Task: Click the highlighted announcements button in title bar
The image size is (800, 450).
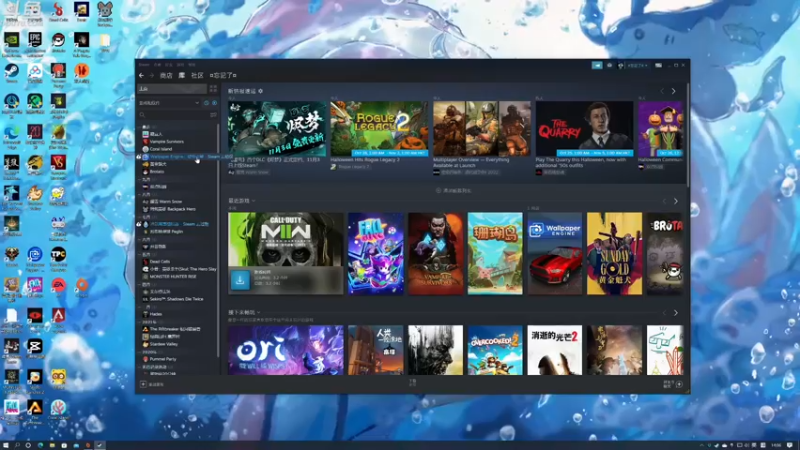Action: tap(597, 65)
